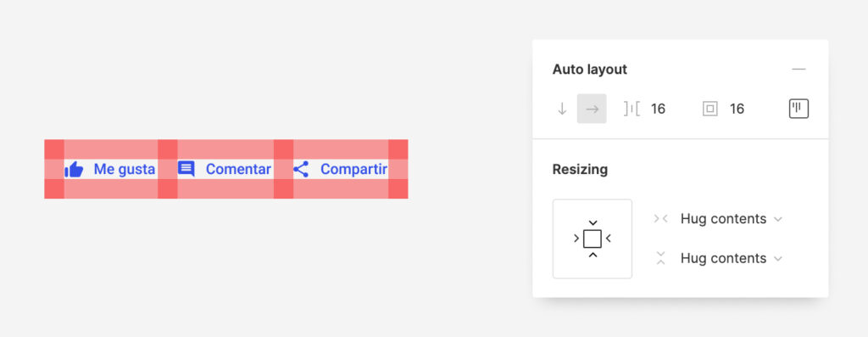This screenshot has height=337, width=868.
Task: Select horizontal direction arrow in Auto layout
Action: [592, 109]
